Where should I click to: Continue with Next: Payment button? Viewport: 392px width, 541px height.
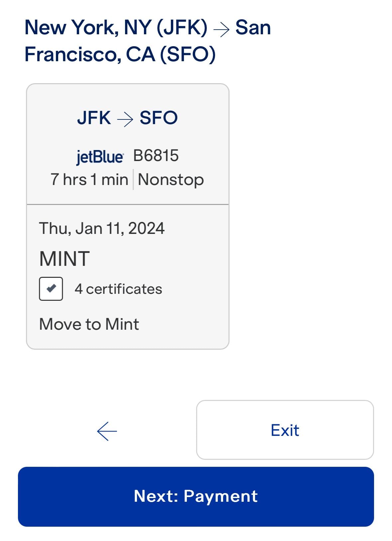point(196,496)
